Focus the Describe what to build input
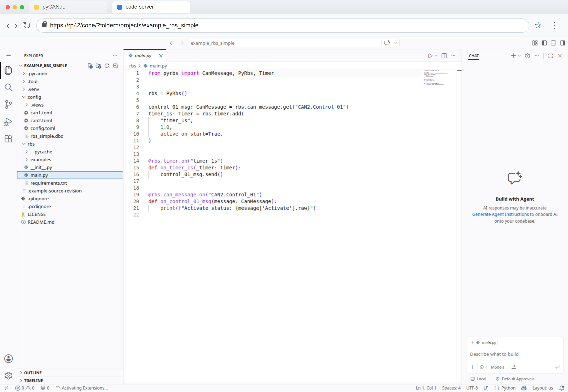The image size is (568, 392). pyautogui.click(x=514, y=354)
